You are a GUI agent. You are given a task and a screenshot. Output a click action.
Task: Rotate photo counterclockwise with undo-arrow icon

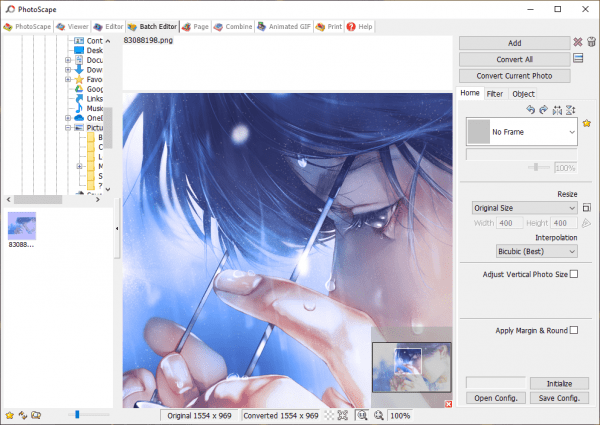(x=530, y=110)
